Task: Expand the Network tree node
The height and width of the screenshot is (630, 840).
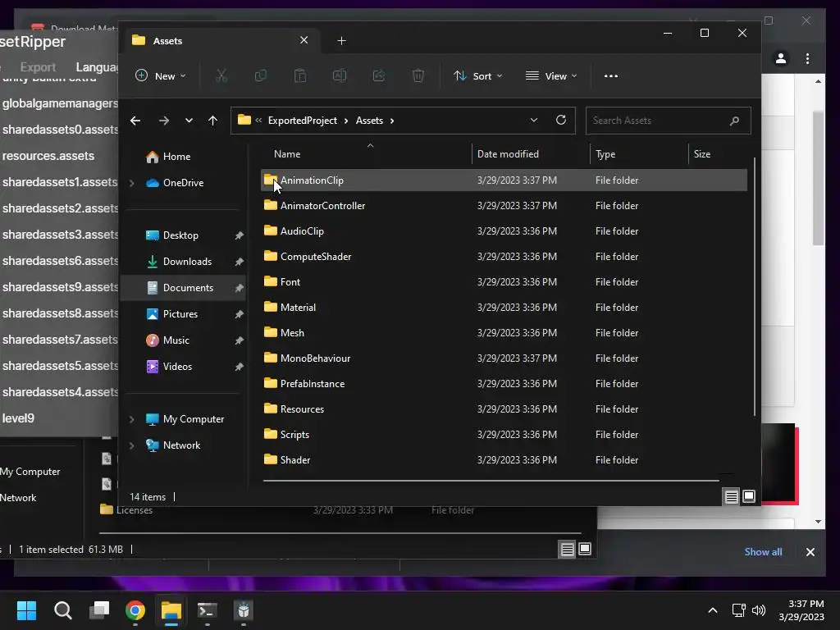Action: point(132,445)
